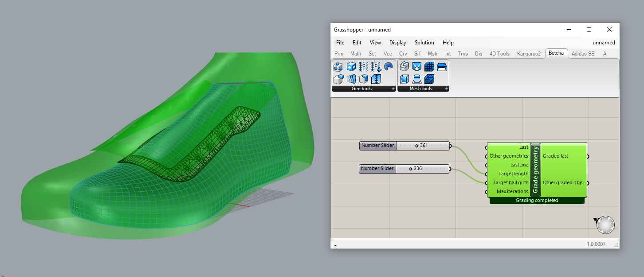Open the unnamed document dropdown at top right
This screenshot has height=277, width=644.
pyautogui.click(x=604, y=43)
